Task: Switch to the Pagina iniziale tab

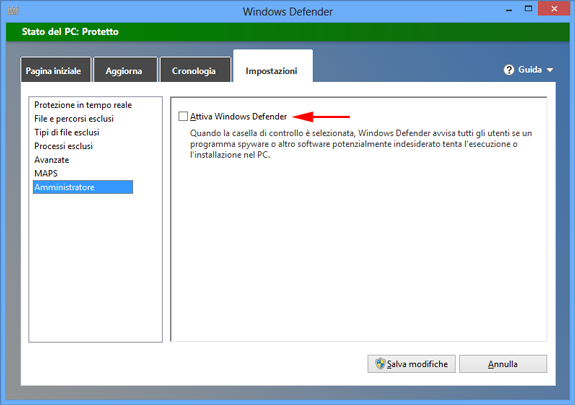Action: click(x=55, y=70)
